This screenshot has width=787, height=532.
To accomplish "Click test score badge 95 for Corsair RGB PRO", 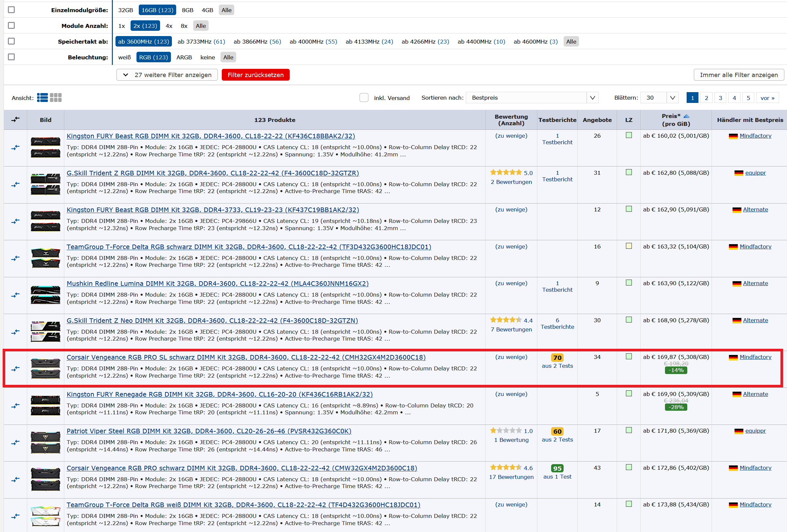I will point(557,468).
